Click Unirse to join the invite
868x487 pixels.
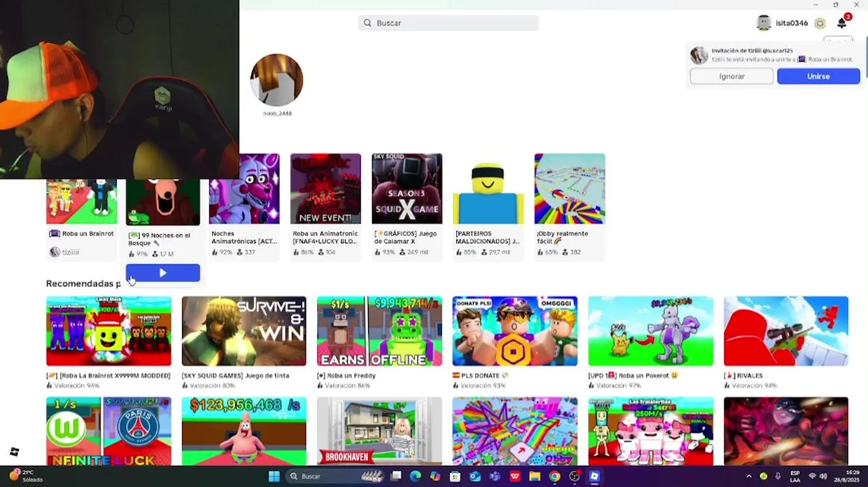click(818, 76)
